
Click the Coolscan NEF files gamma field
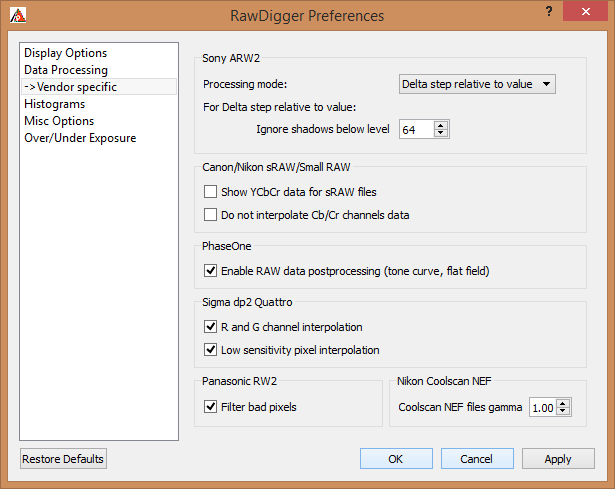543,407
